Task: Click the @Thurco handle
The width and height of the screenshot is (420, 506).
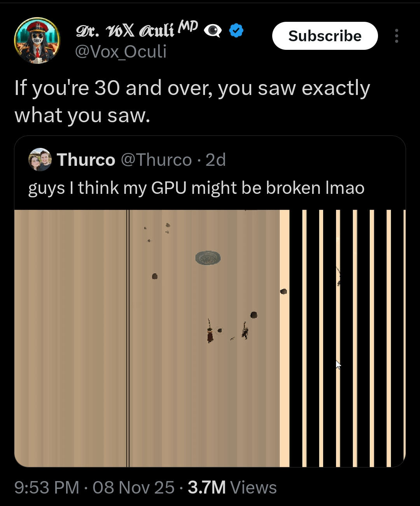Action: (156, 160)
